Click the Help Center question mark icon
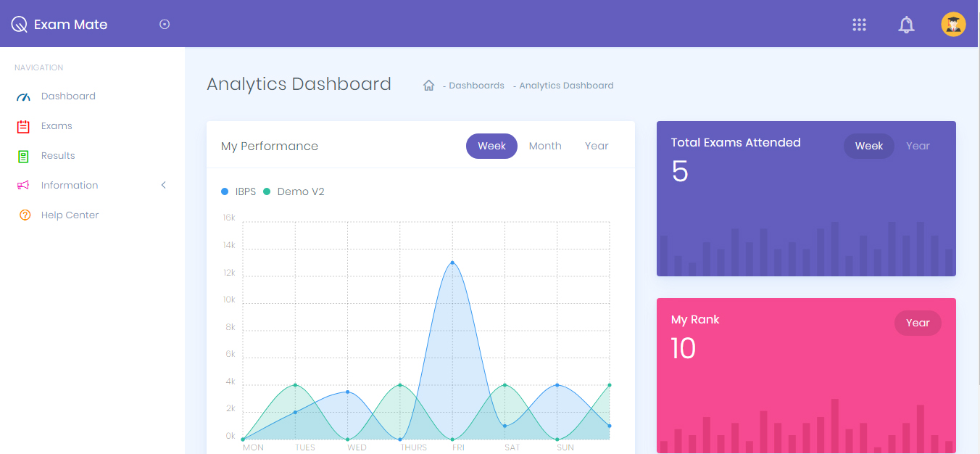 coord(25,215)
